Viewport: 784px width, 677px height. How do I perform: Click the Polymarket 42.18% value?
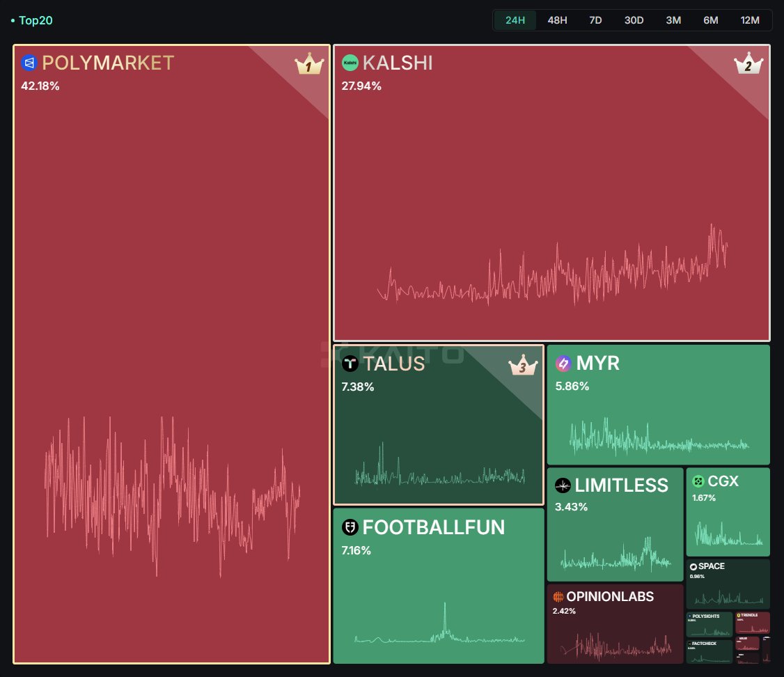pyautogui.click(x=40, y=86)
